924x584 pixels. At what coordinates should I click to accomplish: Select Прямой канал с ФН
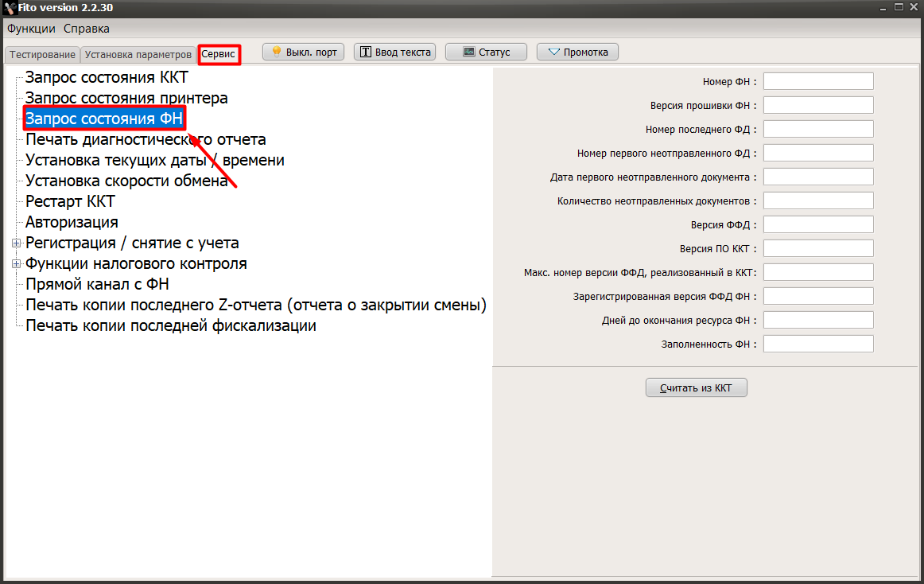[x=97, y=284]
